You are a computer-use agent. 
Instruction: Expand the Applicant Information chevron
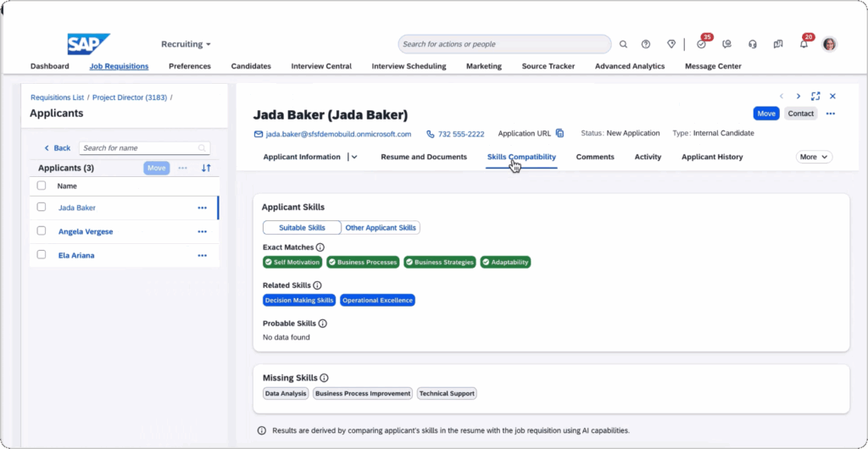354,157
